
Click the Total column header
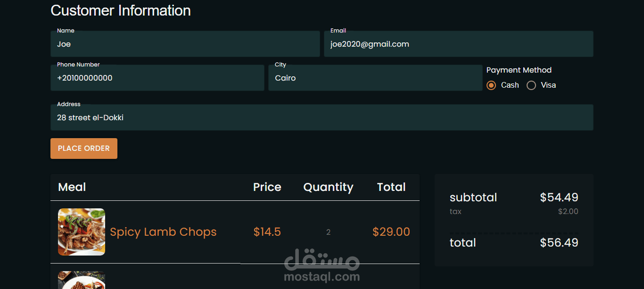tap(391, 187)
